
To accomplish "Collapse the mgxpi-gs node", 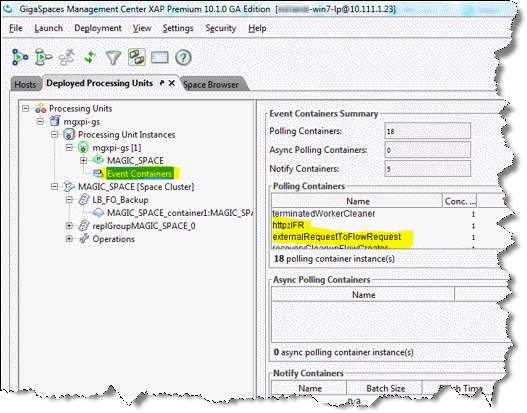I will 40,121.
